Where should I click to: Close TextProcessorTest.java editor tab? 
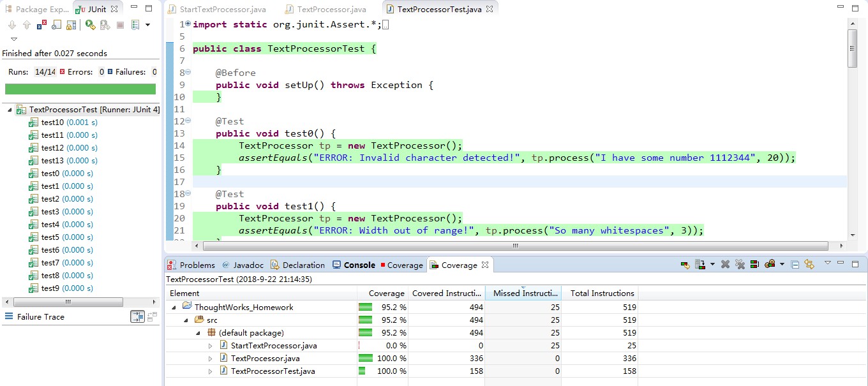[490, 10]
